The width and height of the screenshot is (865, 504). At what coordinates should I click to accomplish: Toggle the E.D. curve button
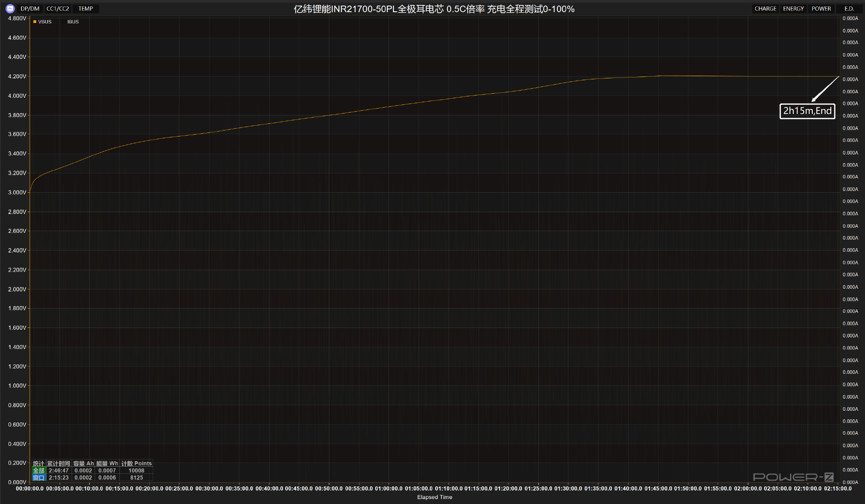point(849,9)
